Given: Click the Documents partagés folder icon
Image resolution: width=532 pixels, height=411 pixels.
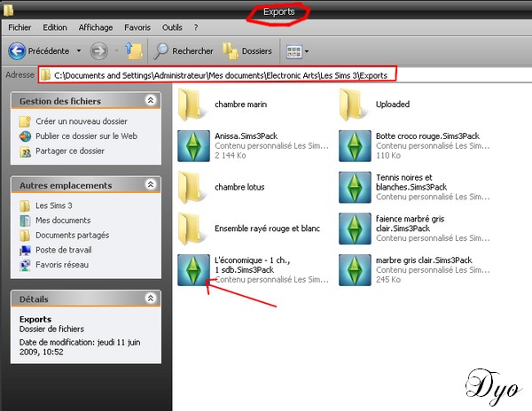Looking at the screenshot, I should click(25, 236).
